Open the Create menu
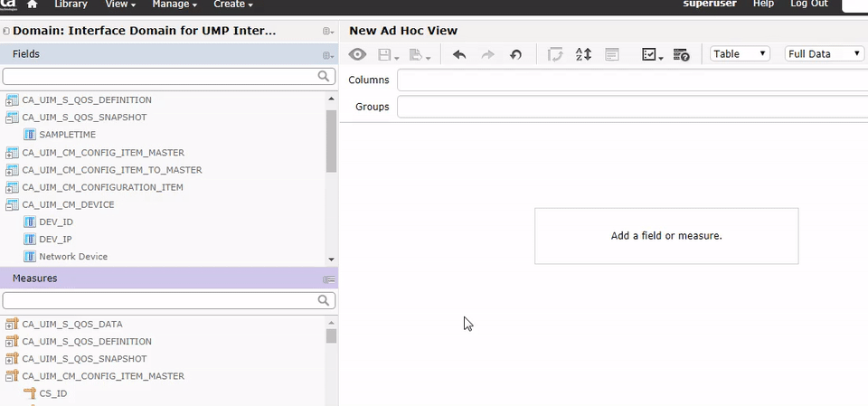This screenshot has height=406, width=868. (x=233, y=5)
